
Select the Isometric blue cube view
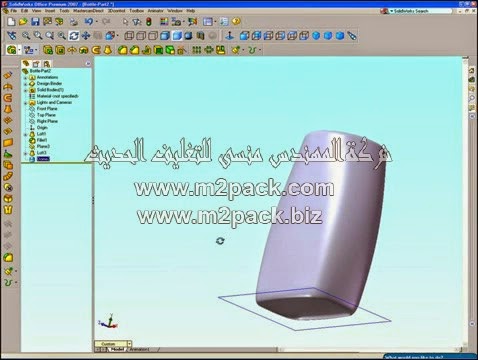[x=316, y=35]
